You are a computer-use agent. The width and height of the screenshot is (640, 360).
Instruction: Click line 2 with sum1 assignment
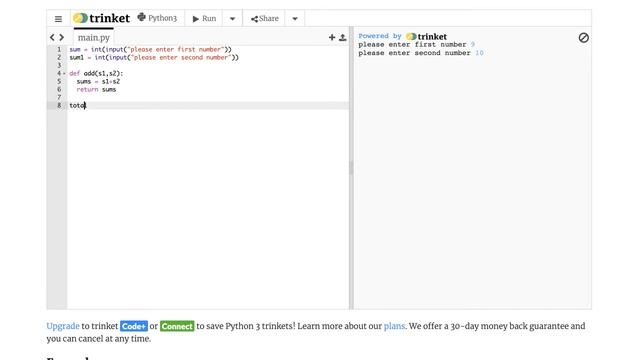click(208, 58)
